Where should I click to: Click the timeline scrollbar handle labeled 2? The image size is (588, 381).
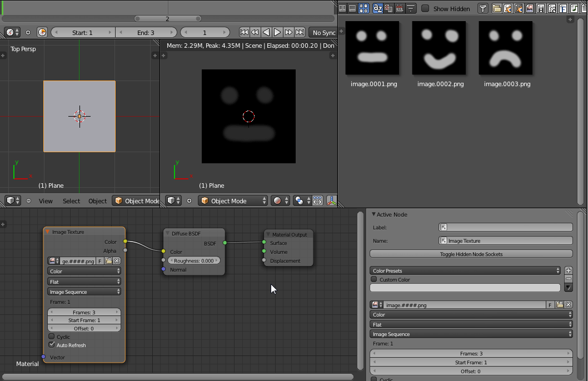tap(167, 19)
